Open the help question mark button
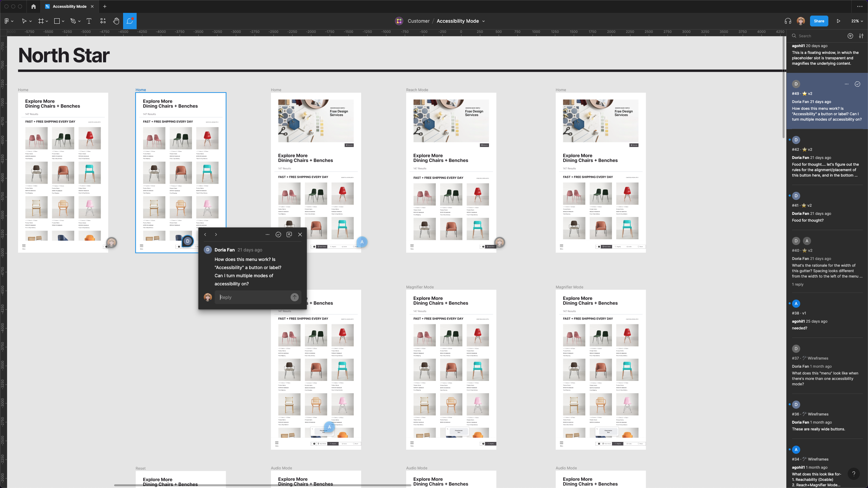868x488 pixels. (x=854, y=474)
